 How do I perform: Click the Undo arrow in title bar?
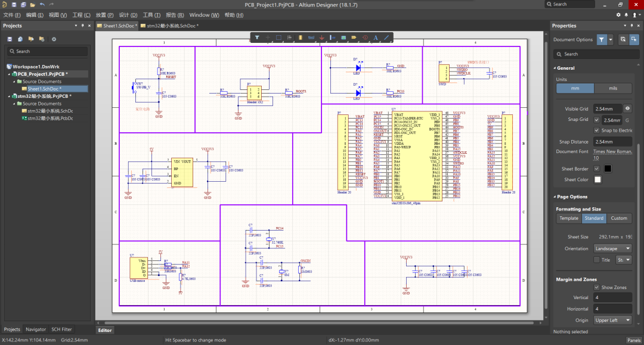[42, 5]
